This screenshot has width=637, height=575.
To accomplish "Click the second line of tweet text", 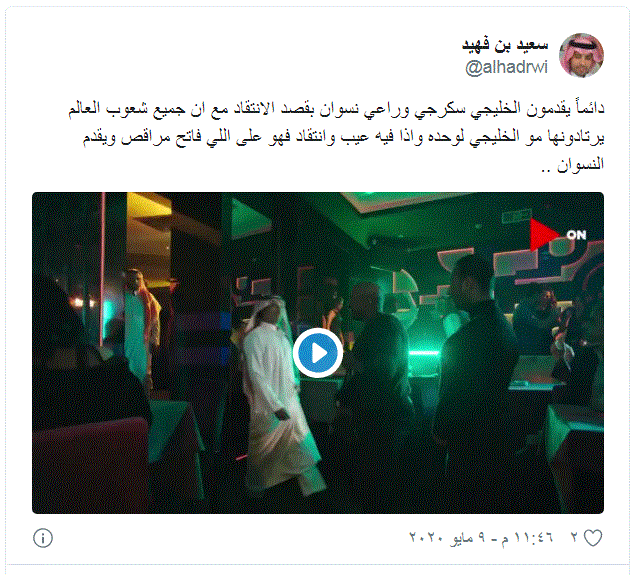I will click(344, 137).
